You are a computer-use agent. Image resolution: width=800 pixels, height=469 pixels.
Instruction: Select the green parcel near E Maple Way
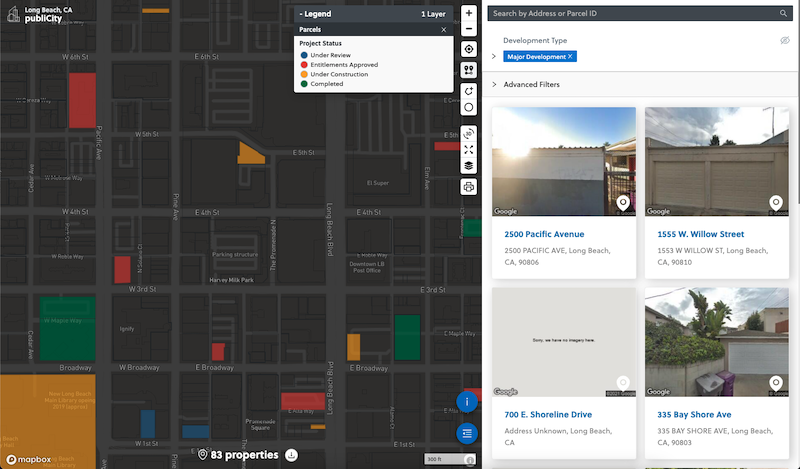coord(407,337)
